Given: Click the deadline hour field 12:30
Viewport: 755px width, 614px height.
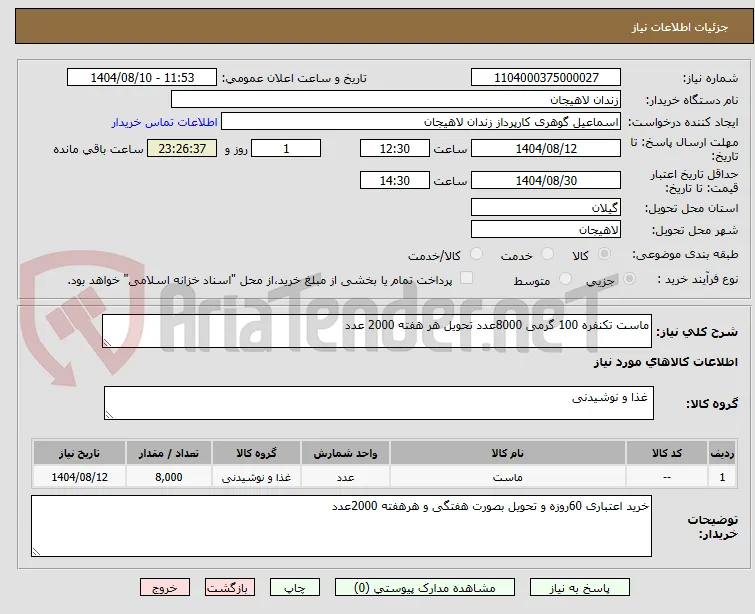Looking at the screenshot, I should point(394,148).
